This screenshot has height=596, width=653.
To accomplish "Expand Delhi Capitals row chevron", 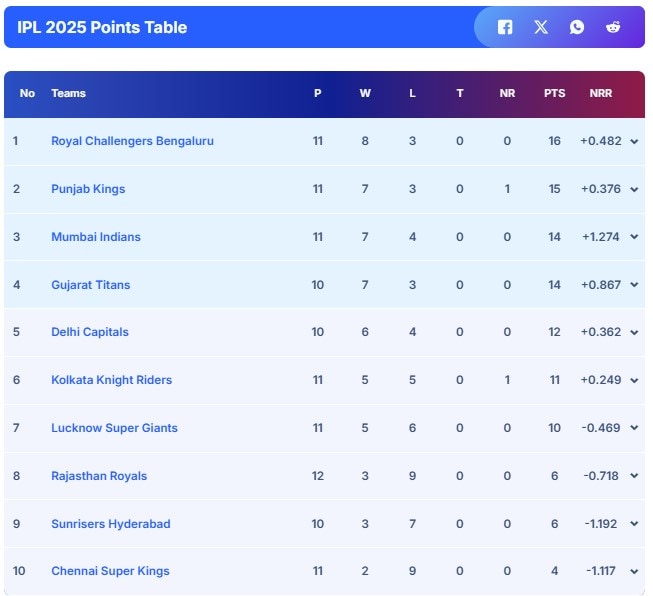I will tap(634, 333).
